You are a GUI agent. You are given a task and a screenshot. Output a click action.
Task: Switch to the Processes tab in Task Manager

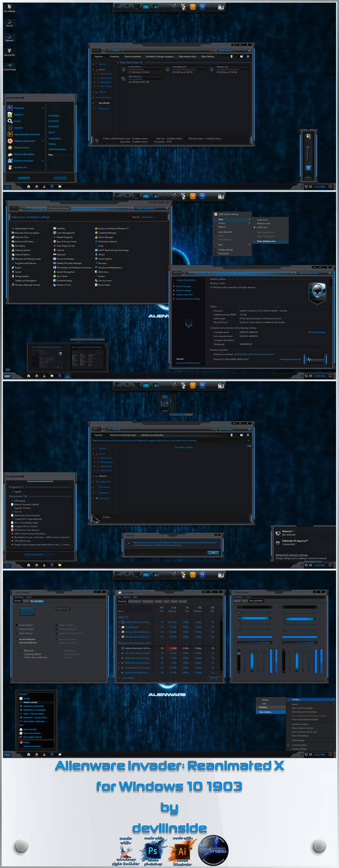pyautogui.click(x=122, y=601)
